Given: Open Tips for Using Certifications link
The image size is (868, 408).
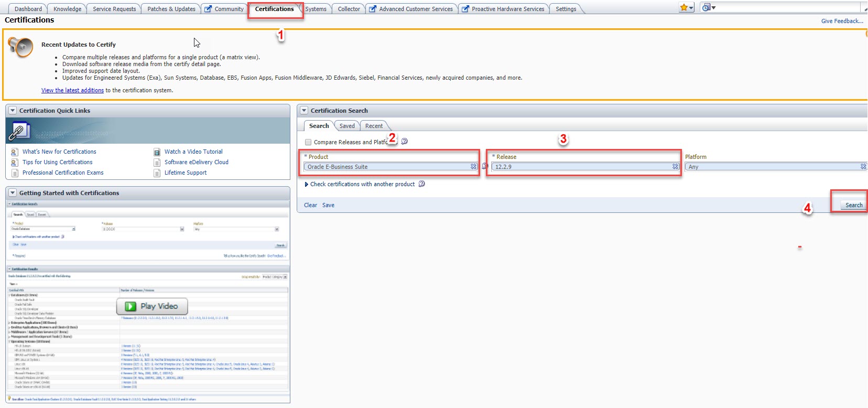Looking at the screenshot, I should (58, 162).
